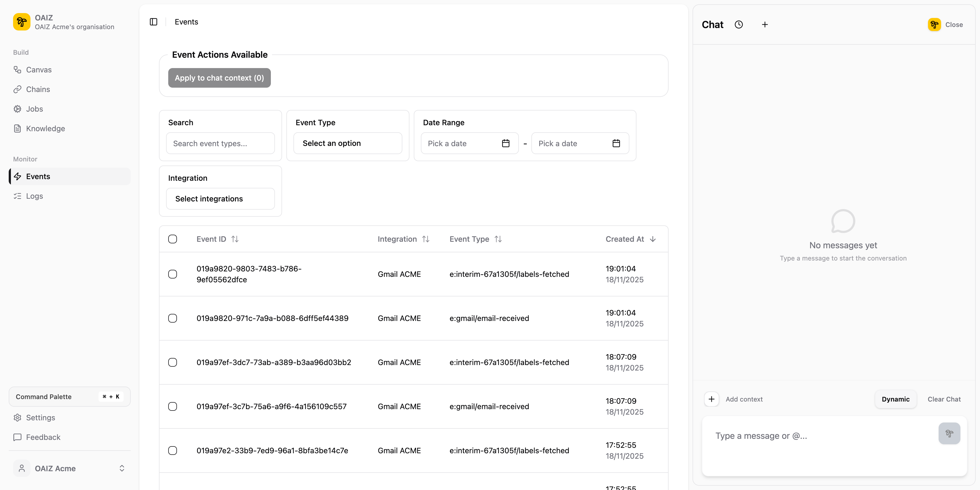Check the event ending in b3aa96d03bb2
Screen dimensions: 980x490
[x=173, y=362]
